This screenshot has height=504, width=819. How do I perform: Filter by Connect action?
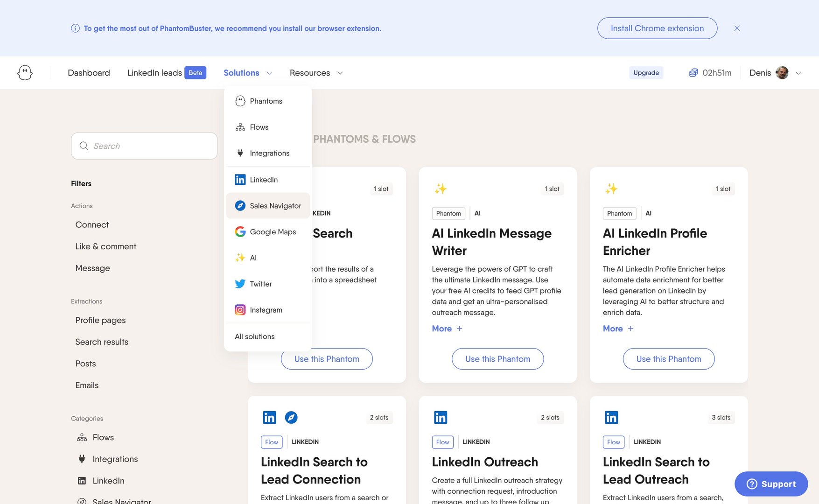[x=92, y=224]
